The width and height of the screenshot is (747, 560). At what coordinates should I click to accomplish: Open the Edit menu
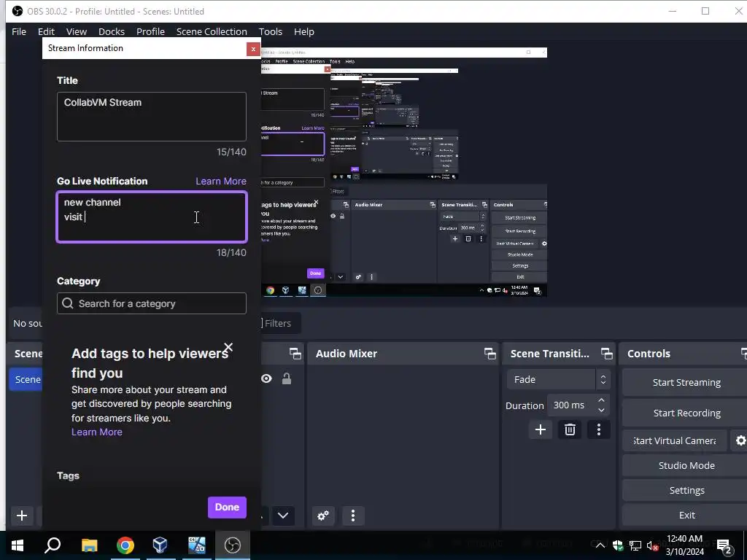(46, 31)
